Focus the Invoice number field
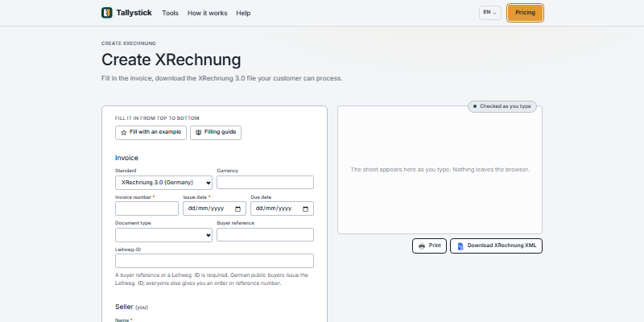This screenshot has height=322, width=644. coord(147,208)
